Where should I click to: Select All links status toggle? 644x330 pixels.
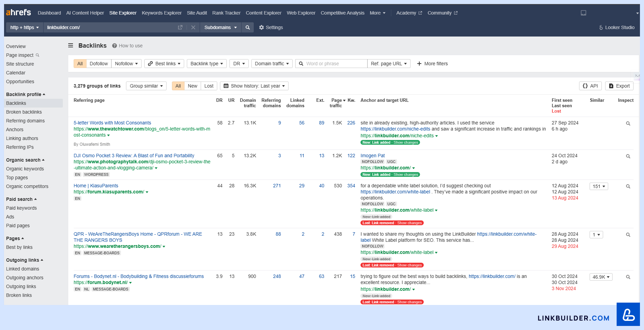coord(178,86)
